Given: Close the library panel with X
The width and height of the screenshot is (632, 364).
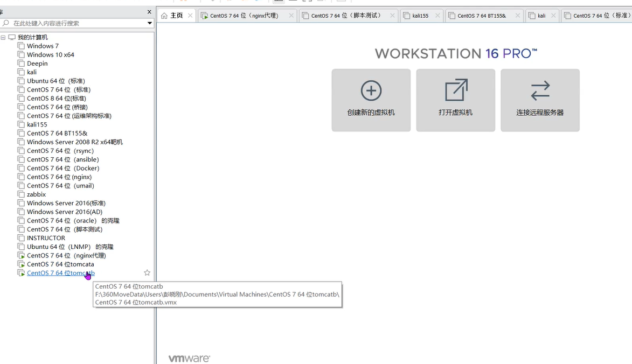Looking at the screenshot, I should (149, 12).
